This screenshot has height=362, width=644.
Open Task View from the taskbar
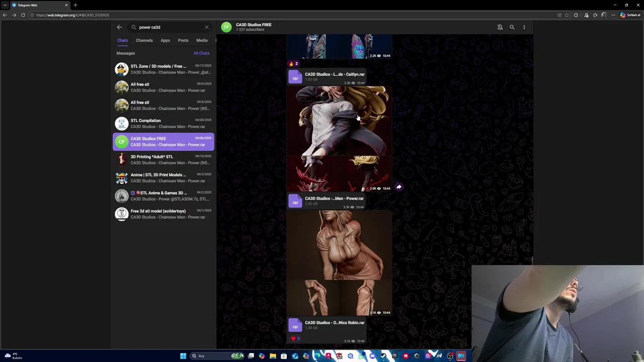pos(251,356)
